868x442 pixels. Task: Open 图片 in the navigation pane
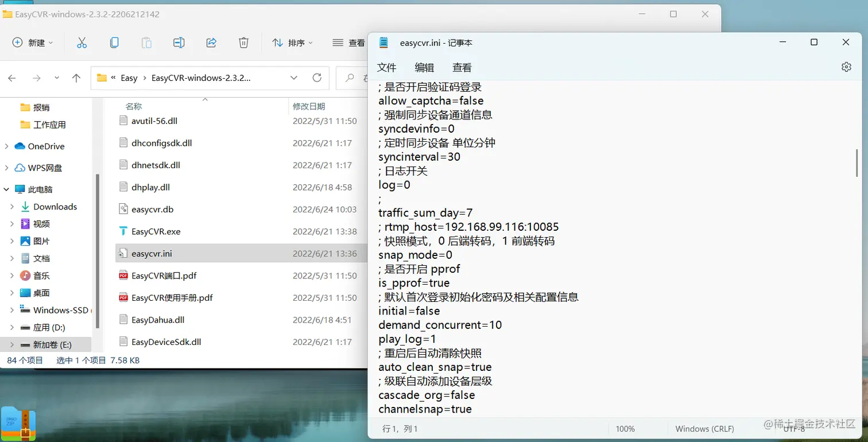click(x=41, y=241)
